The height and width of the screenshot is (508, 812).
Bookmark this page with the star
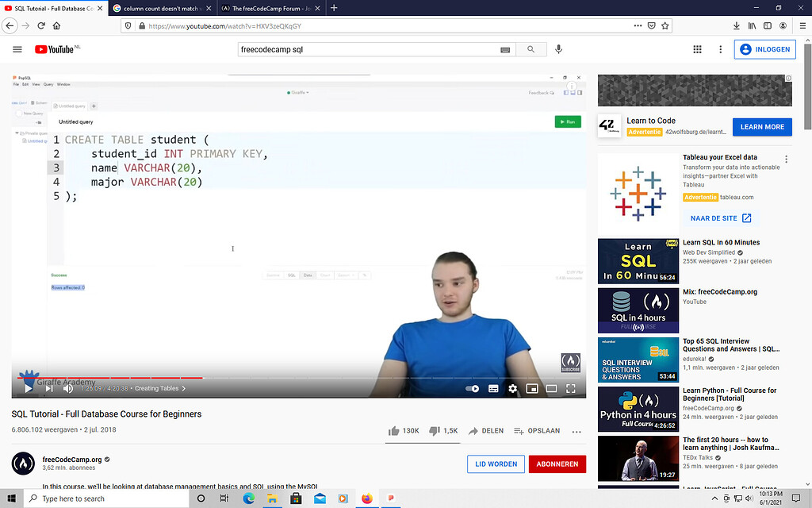(665, 26)
